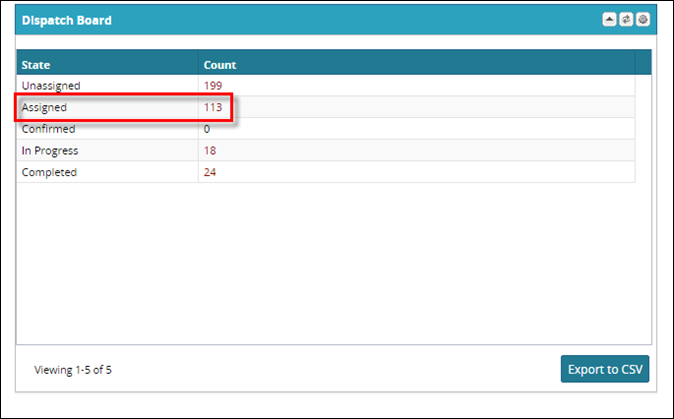Open Dispatch Board settings gear

tap(643, 20)
